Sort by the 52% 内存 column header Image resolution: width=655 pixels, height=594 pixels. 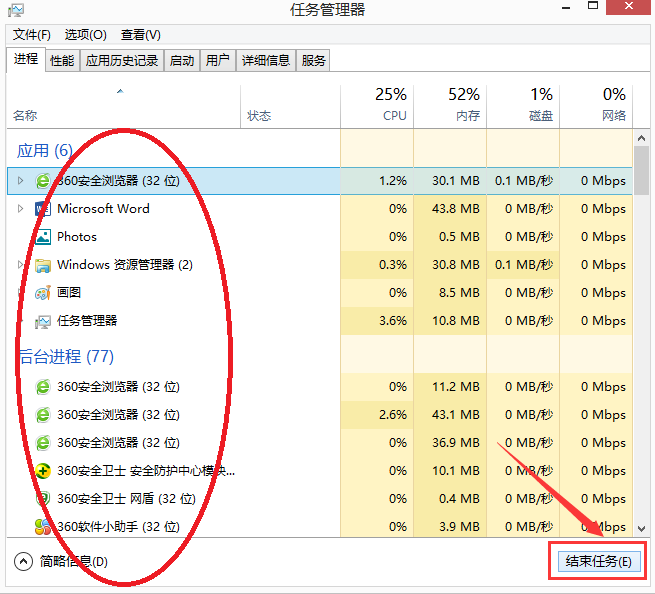point(450,106)
